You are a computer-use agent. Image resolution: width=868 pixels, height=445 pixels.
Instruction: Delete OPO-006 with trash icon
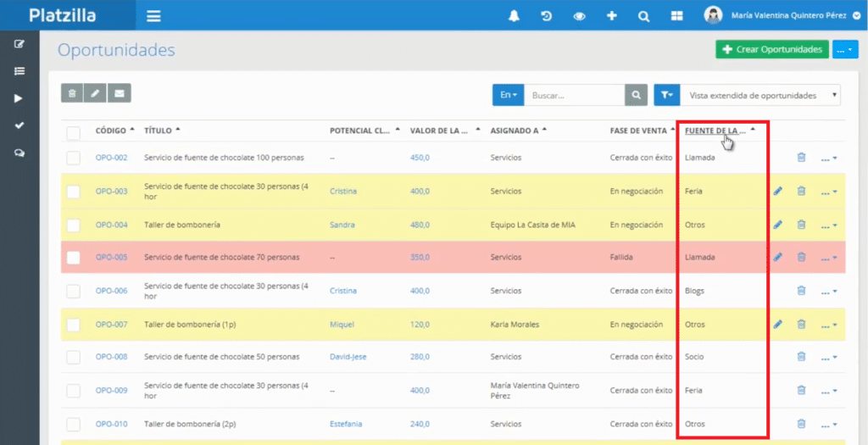(x=801, y=291)
